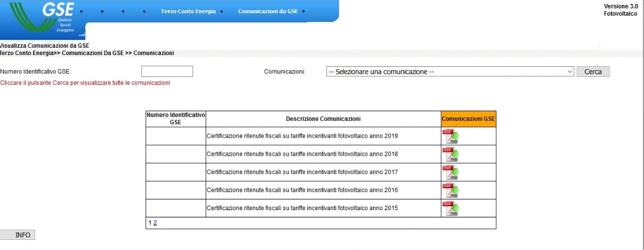This screenshot has width=644, height=250.
Task: Open the 2017 certification PDF icon
Action: pyautogui.click(x=451, y=172)
